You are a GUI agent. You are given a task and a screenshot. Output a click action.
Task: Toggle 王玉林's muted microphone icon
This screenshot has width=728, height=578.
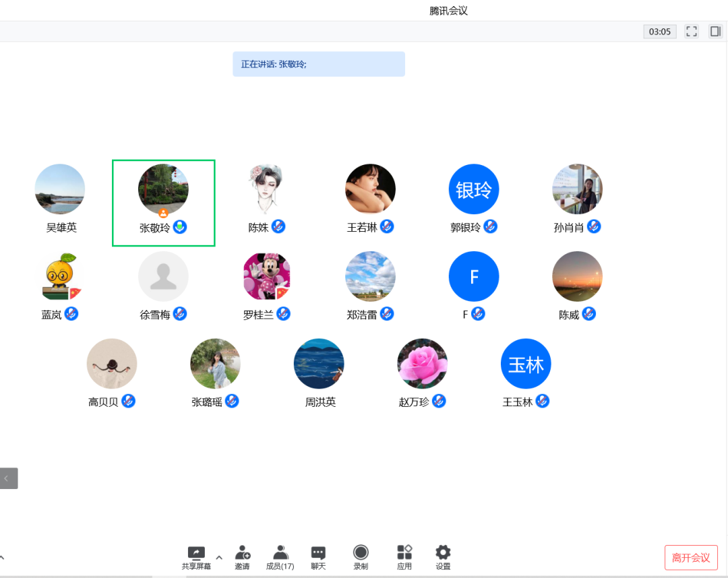(542, 402)
